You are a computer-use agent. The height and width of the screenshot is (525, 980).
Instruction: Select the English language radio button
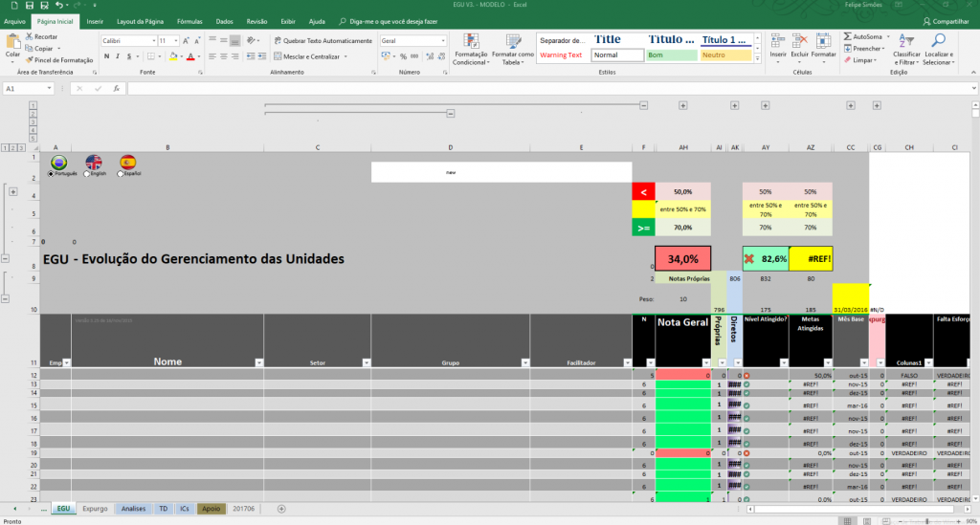pos(86,174)
